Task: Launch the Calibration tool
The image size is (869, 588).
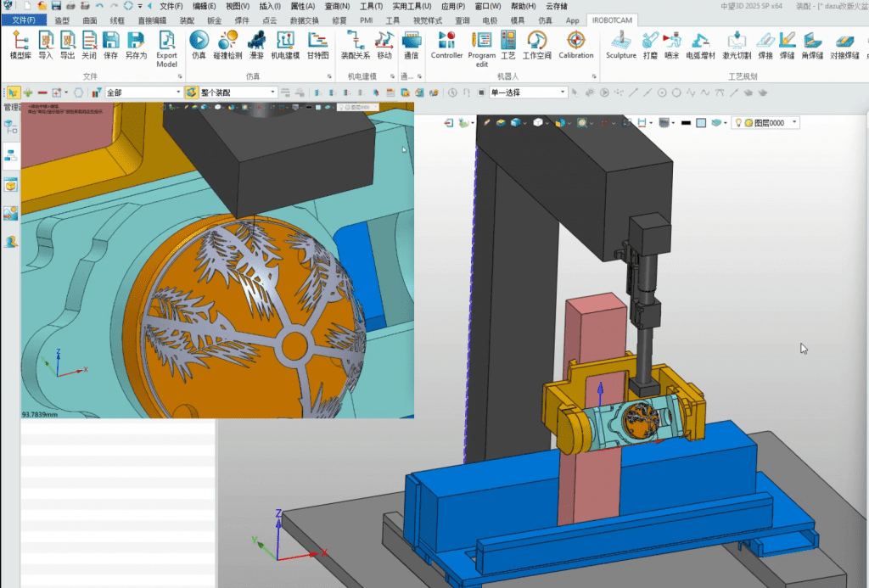Action: (x=576, y=42)
